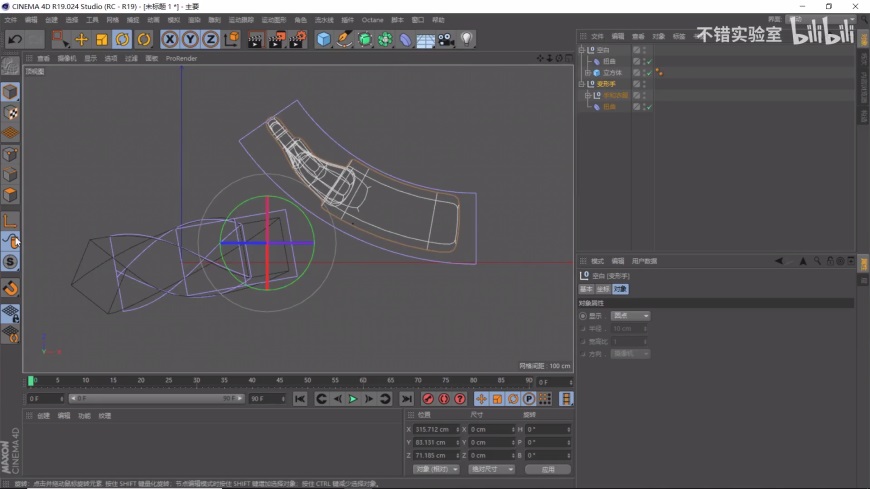Click the timeline frame range slider

tap(155, 399)
